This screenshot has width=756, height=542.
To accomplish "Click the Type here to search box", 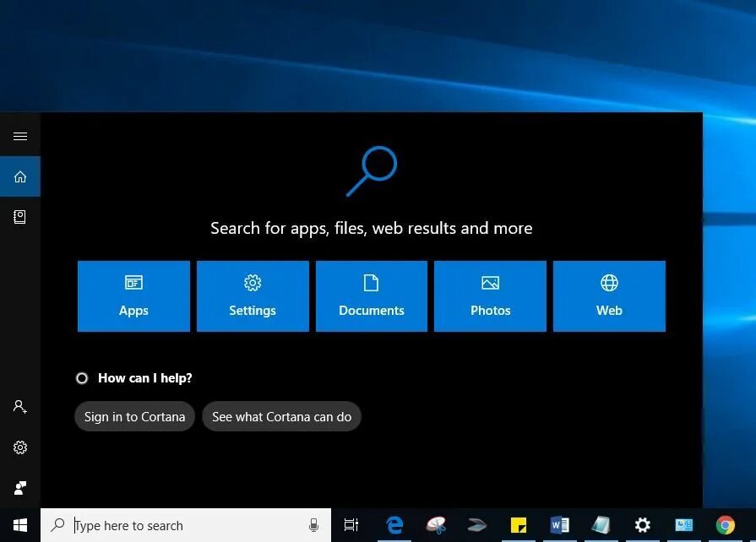I will [186, 525].
